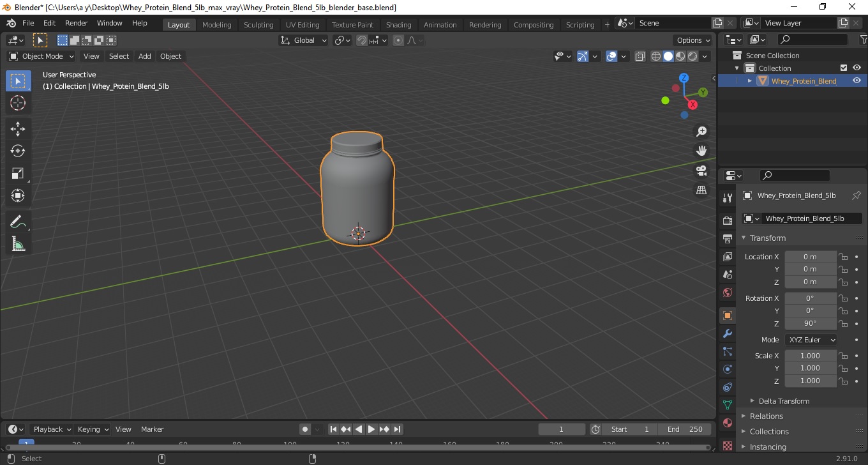Jump to the timeline end frame button

[x=397, y=429]
